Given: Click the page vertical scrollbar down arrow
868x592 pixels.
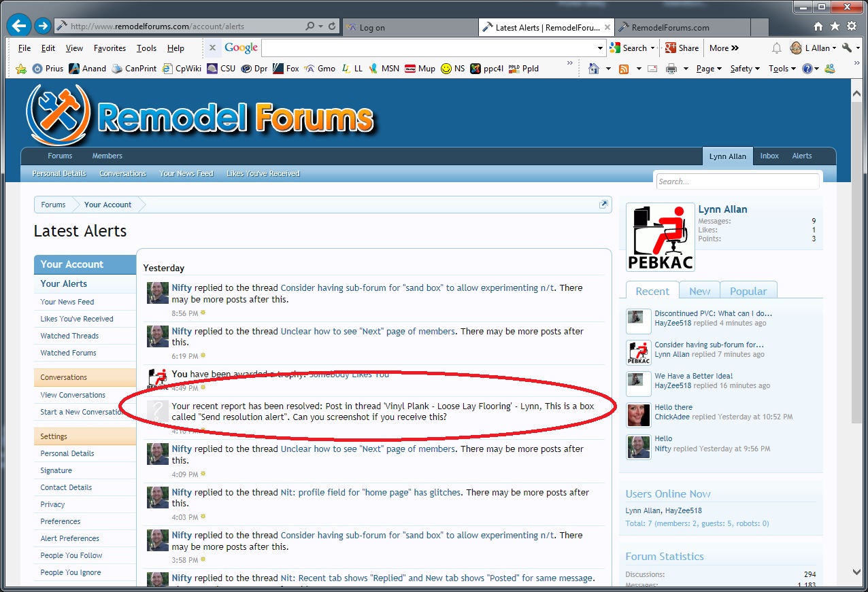Looking at the screenshot, I should pos(856,572).
